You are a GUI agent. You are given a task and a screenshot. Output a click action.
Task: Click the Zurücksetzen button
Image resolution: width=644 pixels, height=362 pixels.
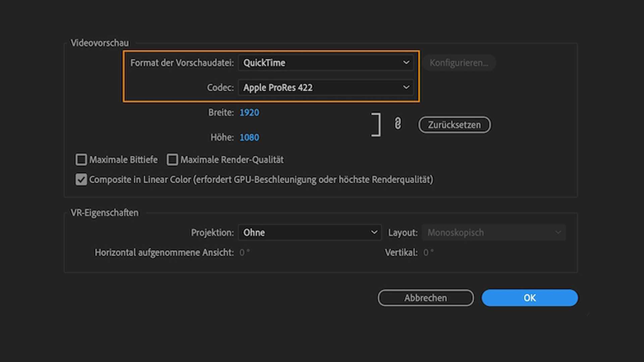tap(454, 125)
